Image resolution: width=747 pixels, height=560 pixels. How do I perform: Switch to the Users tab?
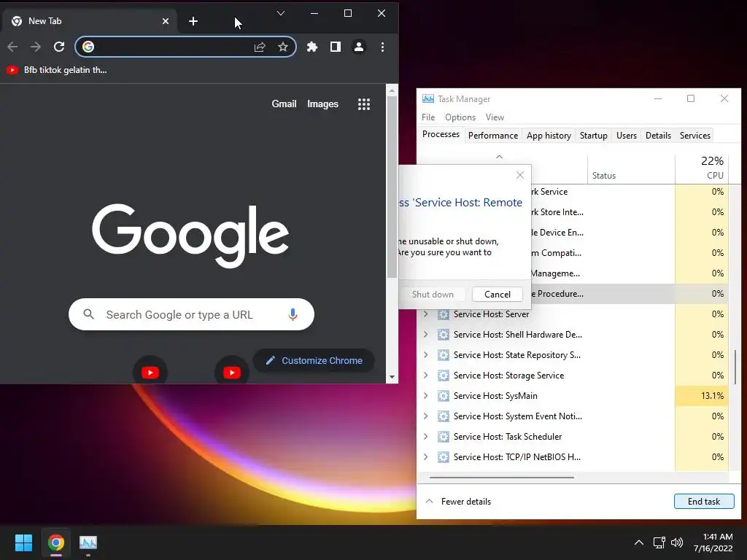point(627,135)
